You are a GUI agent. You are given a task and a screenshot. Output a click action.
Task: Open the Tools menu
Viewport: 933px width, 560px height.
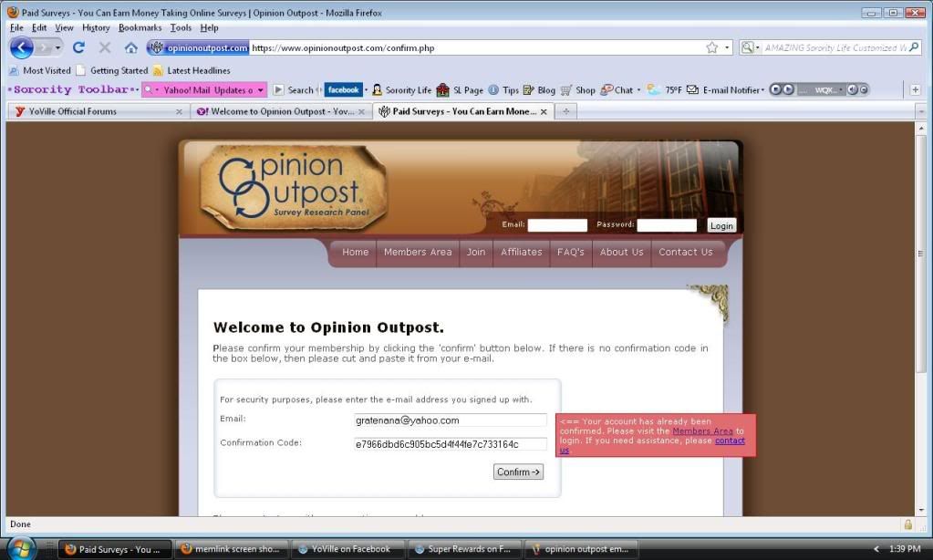point(181,27)
